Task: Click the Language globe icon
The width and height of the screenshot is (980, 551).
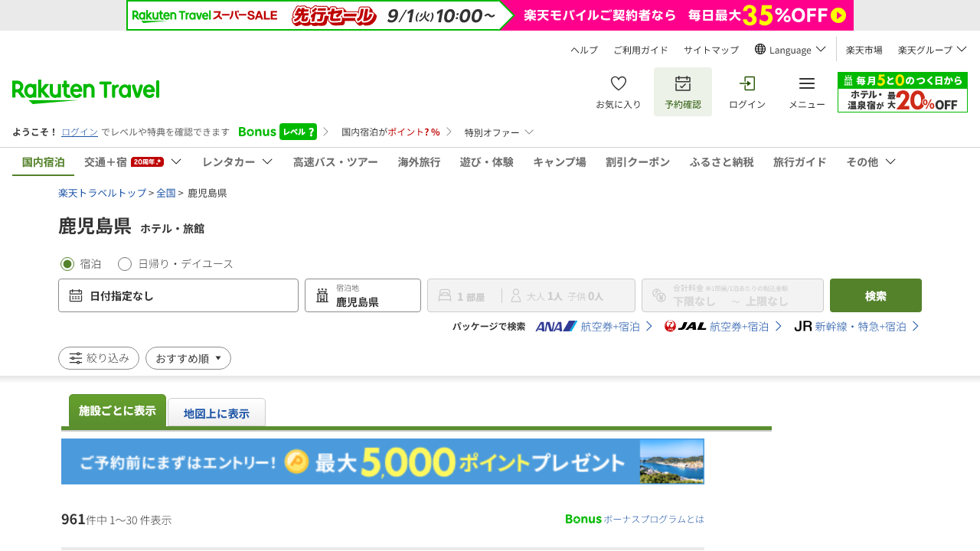Action: (760, 49)
